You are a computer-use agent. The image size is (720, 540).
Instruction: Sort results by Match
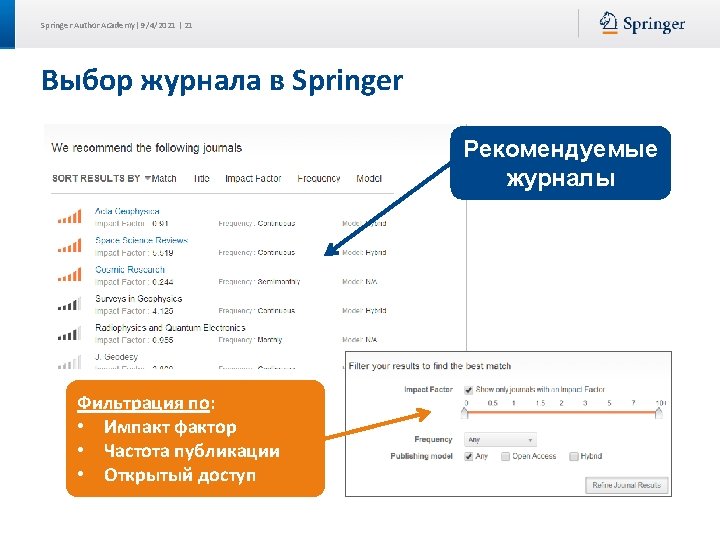point(163,179)
